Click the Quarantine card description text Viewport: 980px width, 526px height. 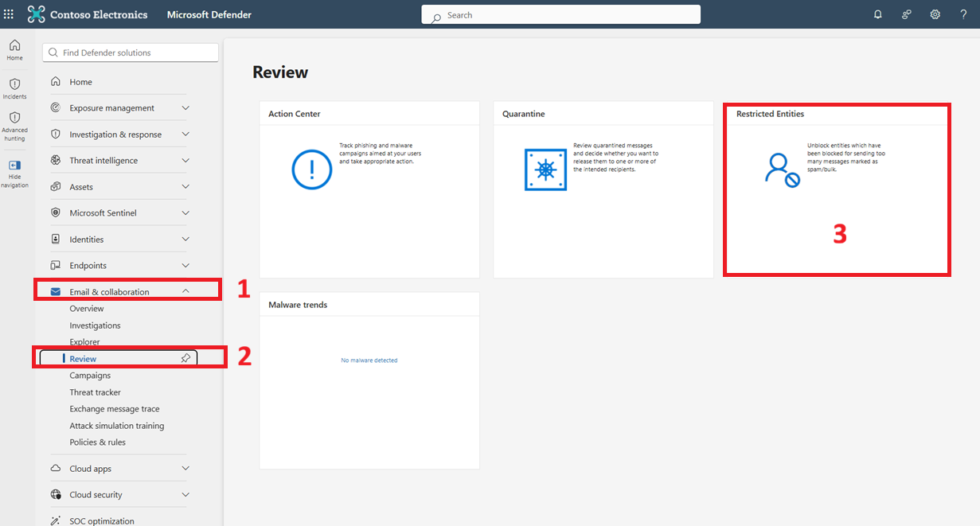click(x=615, y=158)
